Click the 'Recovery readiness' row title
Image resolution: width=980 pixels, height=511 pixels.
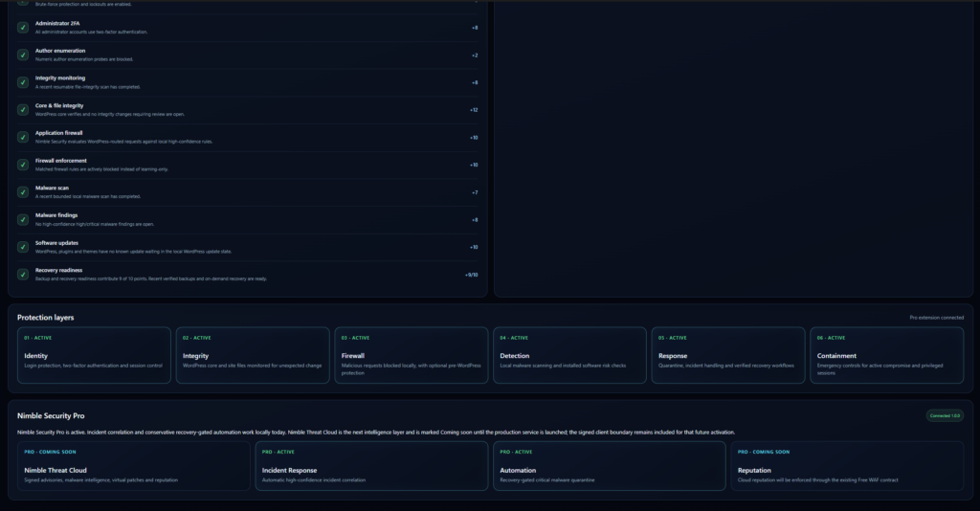coord(58,271)
